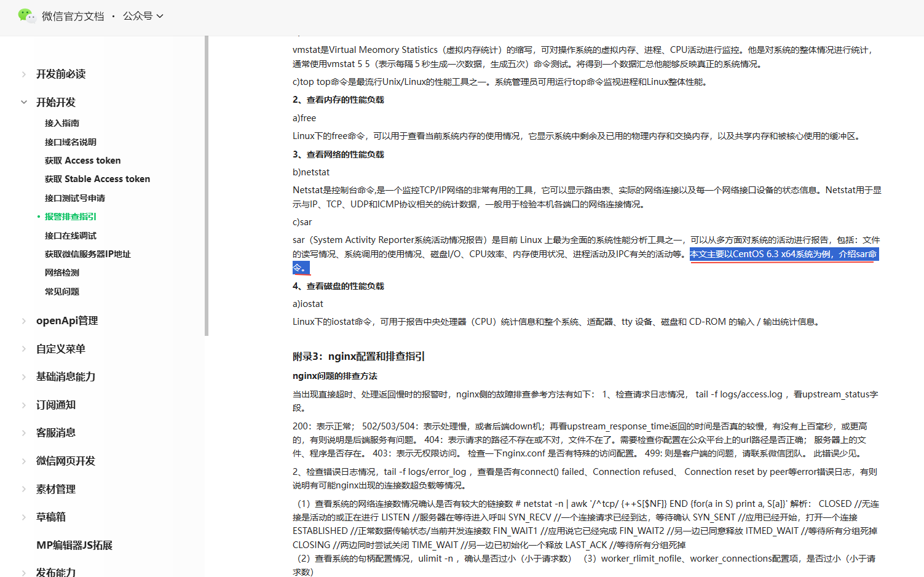
Task: Click the c)sar line
Action: point(302,222)
